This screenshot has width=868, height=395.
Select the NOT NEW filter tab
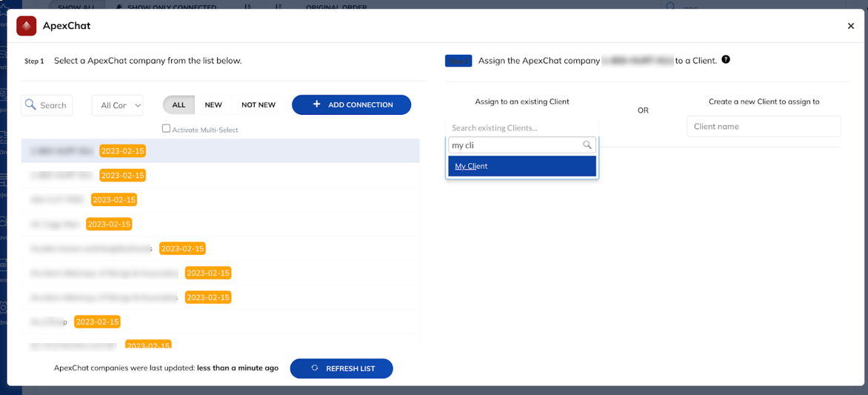point(258,104)
